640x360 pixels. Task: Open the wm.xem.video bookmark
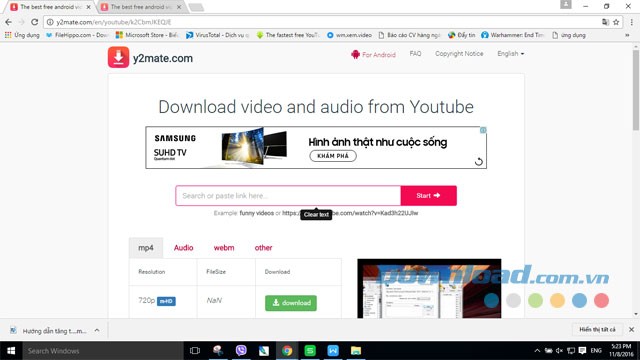[x=349, y=35]
